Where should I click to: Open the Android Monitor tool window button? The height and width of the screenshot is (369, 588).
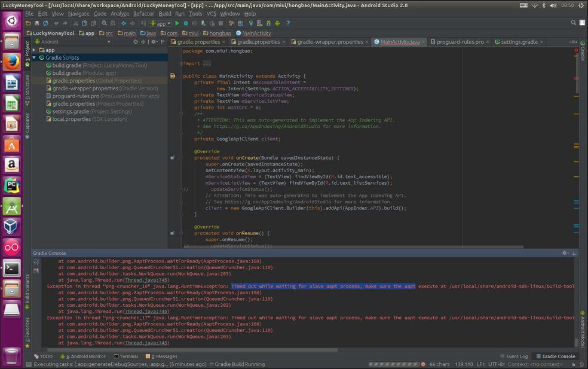[x=83, y=356]
